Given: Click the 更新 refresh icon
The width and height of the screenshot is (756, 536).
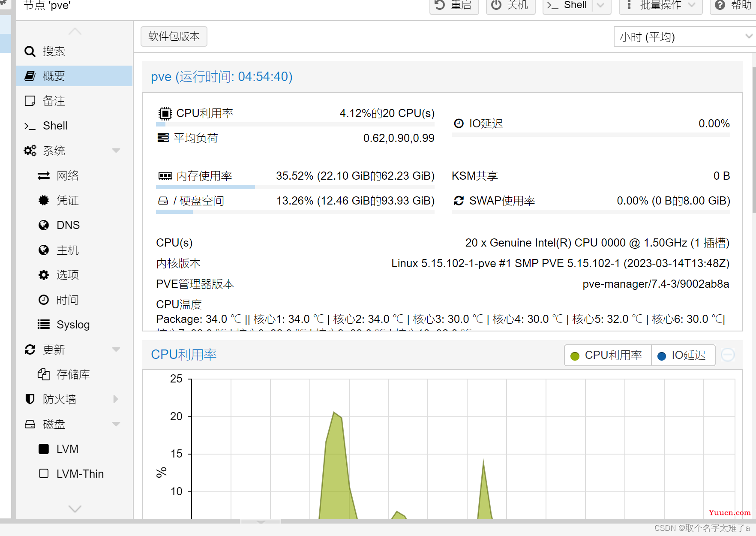Looking at the screenshot, I should coord(30,349).
